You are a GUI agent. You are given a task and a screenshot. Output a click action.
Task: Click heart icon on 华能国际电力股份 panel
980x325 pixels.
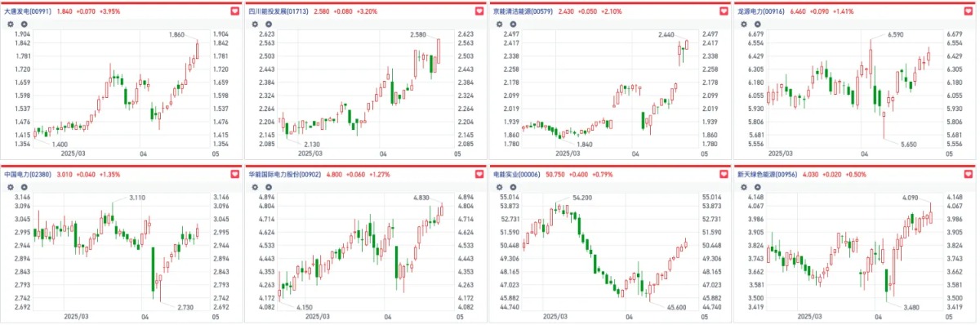pyautogui.click(x=479, y=174)
